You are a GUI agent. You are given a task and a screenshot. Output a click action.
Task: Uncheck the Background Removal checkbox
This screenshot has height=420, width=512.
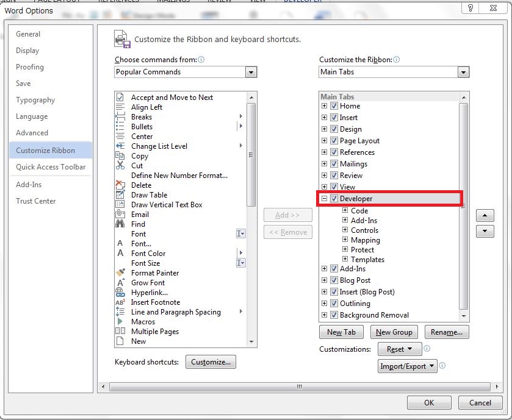click(334, 315)
